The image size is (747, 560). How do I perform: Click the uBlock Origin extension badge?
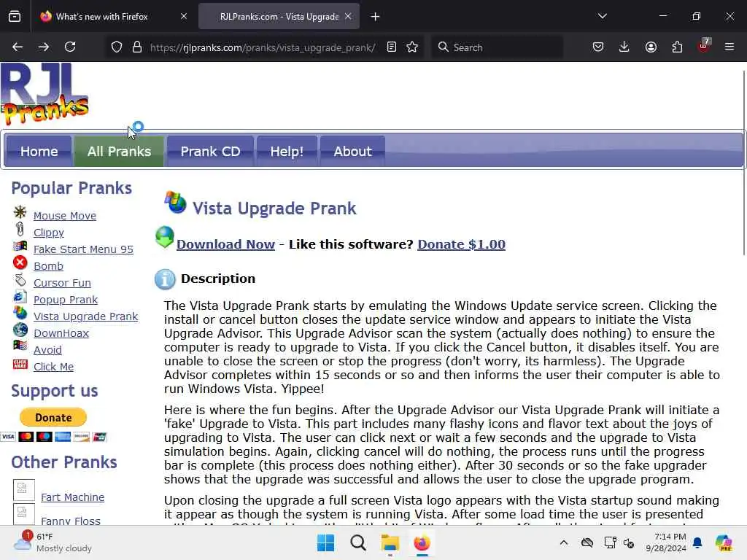coord(704,46)
